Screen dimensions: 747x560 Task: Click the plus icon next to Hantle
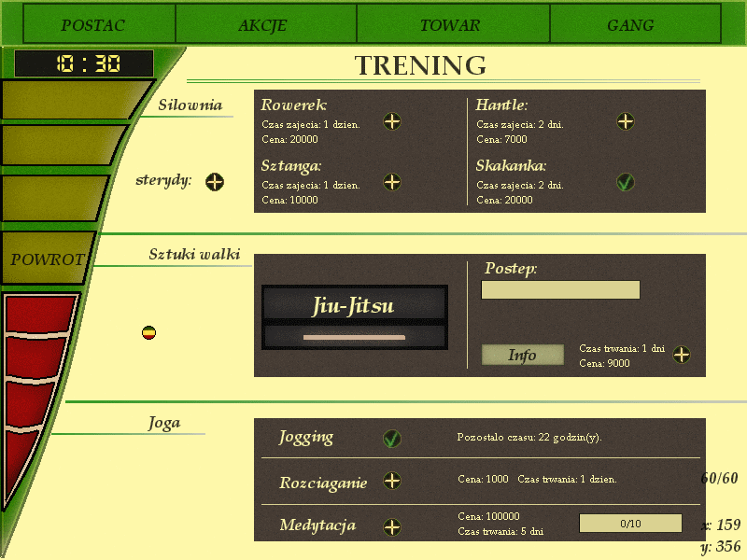pos(626,122)
